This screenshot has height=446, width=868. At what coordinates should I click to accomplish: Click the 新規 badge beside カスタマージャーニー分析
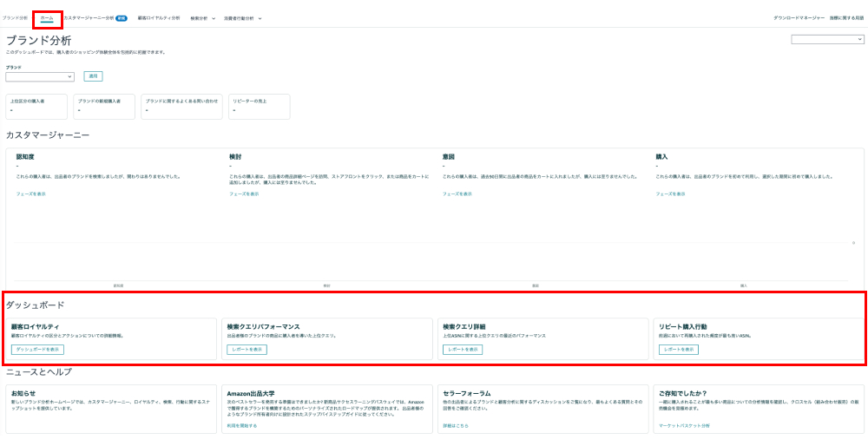[x=122, y=18]
